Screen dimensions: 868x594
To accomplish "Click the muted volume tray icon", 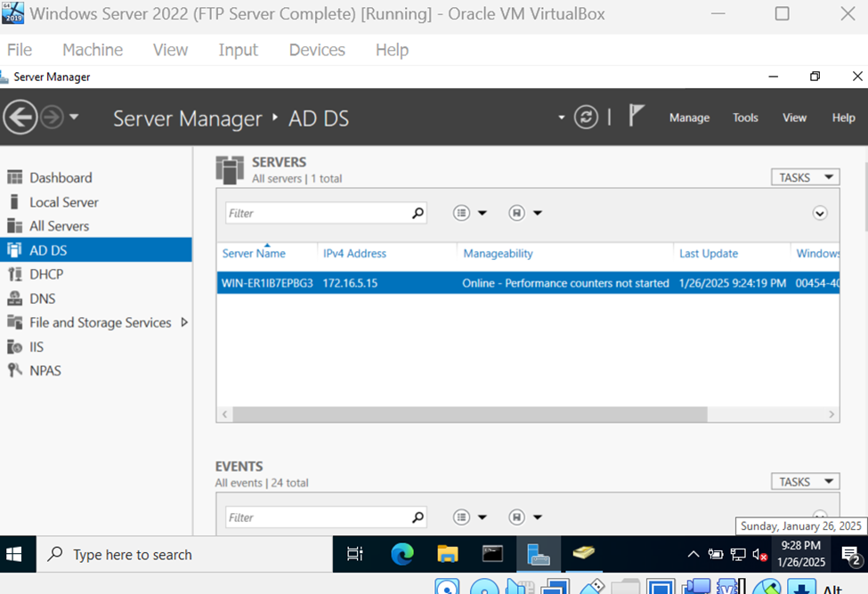I will click(759, 554).
